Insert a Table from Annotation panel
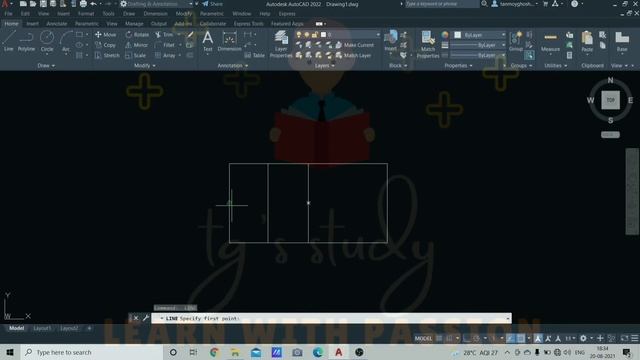This screenshot has width=640, height=360. click(x=255, y=55)
